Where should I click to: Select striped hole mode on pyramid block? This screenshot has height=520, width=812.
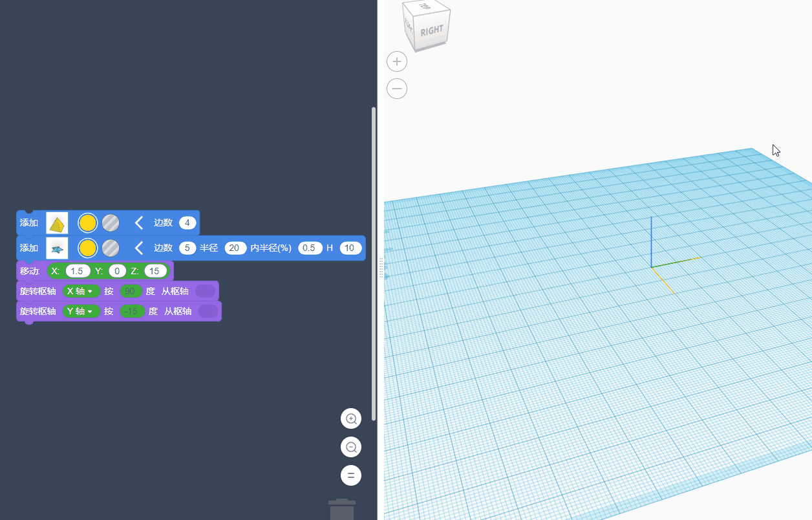tap(111, 223)
